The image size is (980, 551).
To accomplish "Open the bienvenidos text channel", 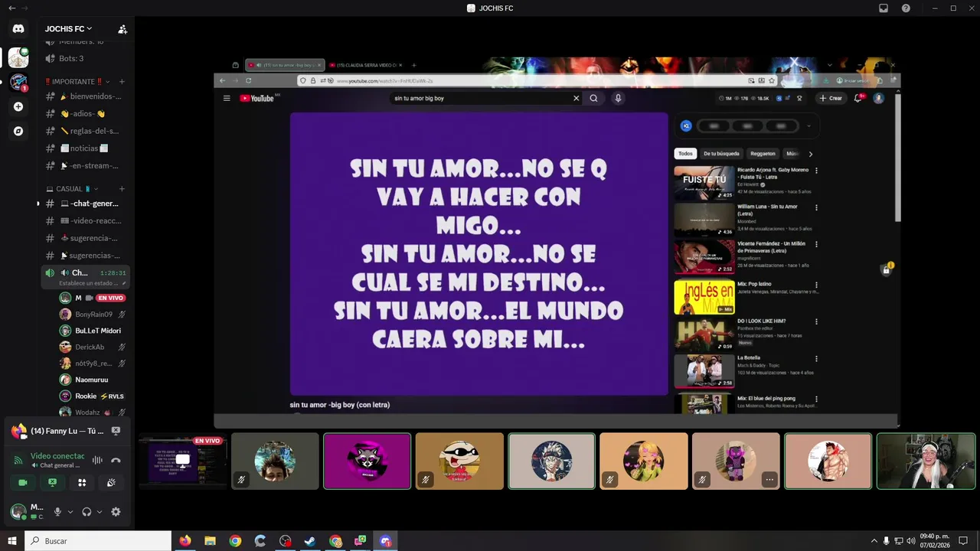I will pos(84,96).
